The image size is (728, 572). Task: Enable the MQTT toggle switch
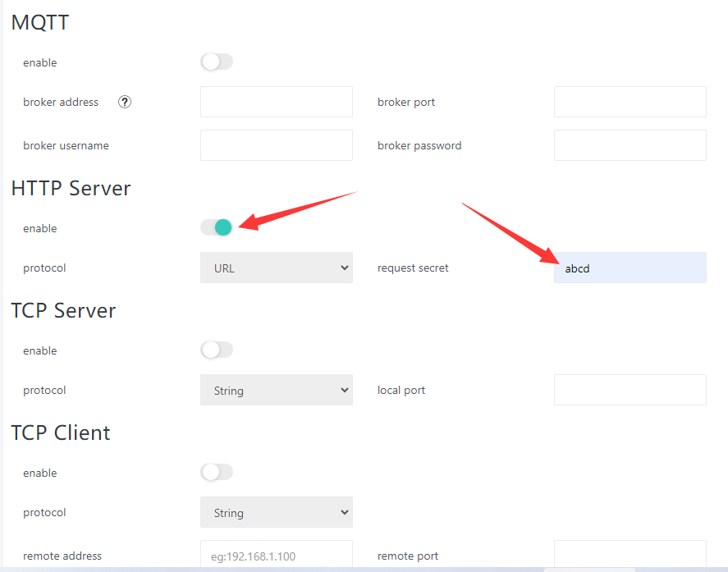217,62
